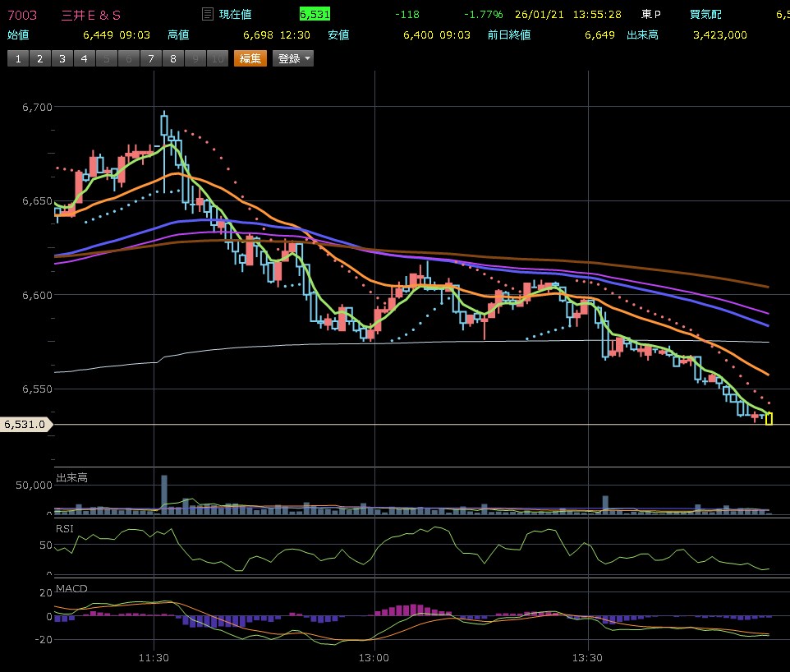Viewport: 790px width, 672px height.
Task: Open the 登録 dropdown menu
Action: coord(294,58)
